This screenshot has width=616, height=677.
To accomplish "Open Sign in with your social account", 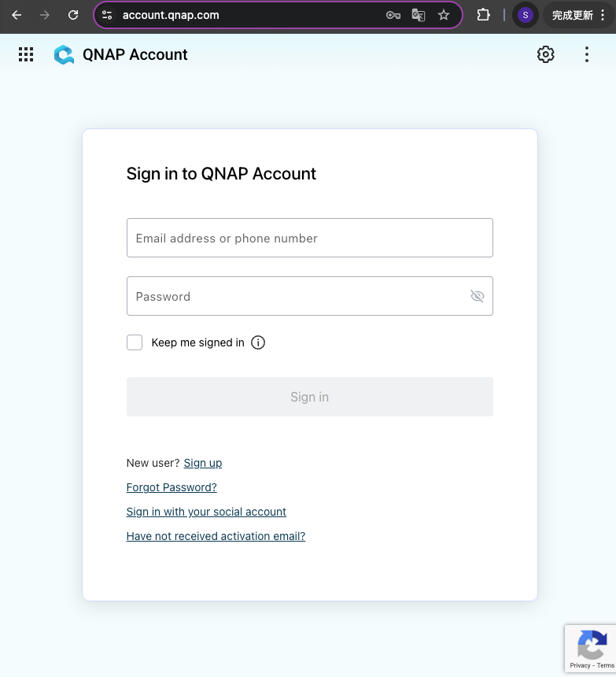I will [206, 512].
